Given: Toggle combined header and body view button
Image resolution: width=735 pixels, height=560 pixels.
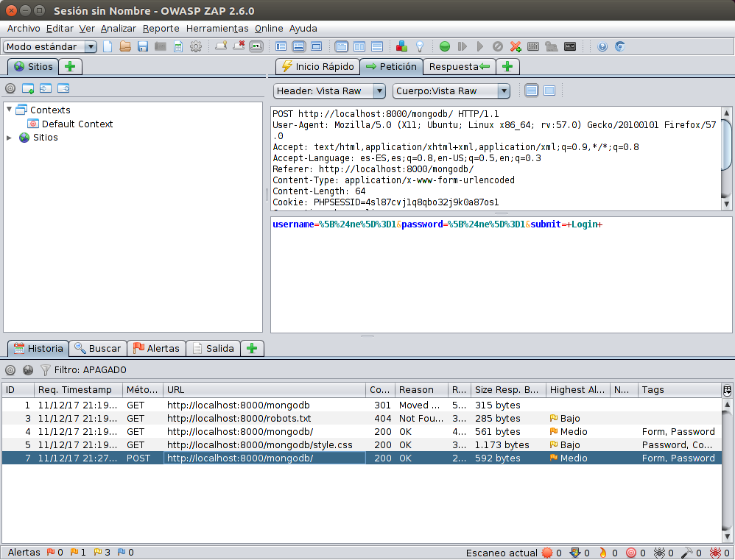Looking at the screenshot, I should click(549, 91).
